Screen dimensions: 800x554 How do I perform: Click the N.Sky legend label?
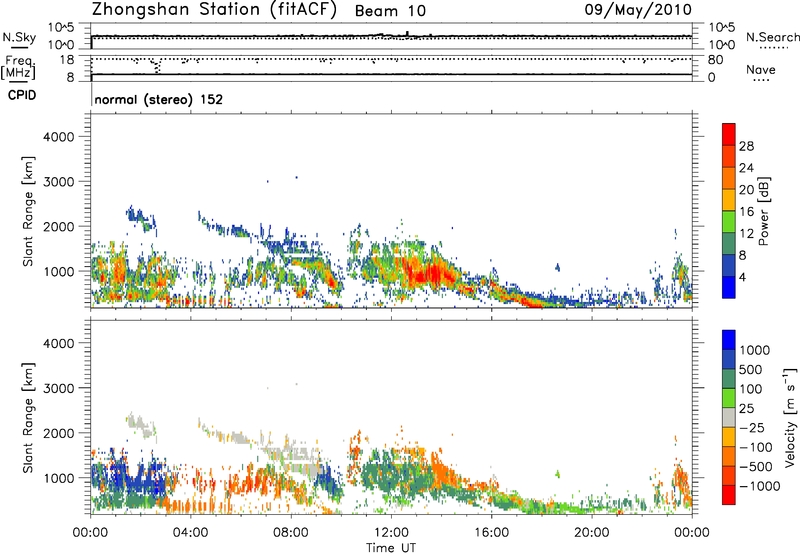[19, 37]
